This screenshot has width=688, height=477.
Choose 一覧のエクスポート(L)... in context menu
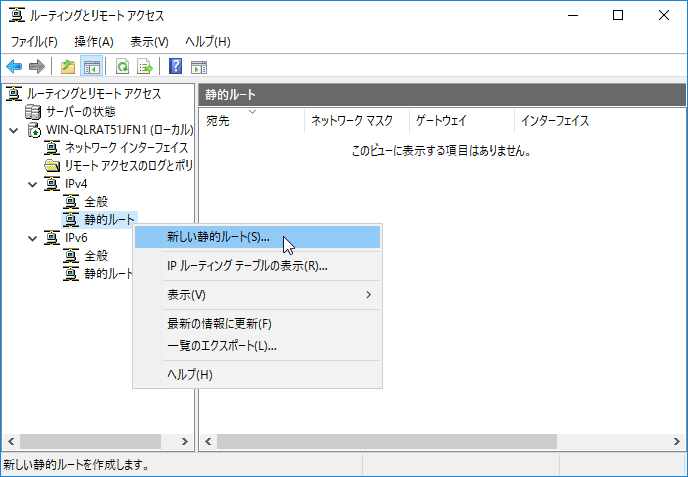click(x=258, y=346)
